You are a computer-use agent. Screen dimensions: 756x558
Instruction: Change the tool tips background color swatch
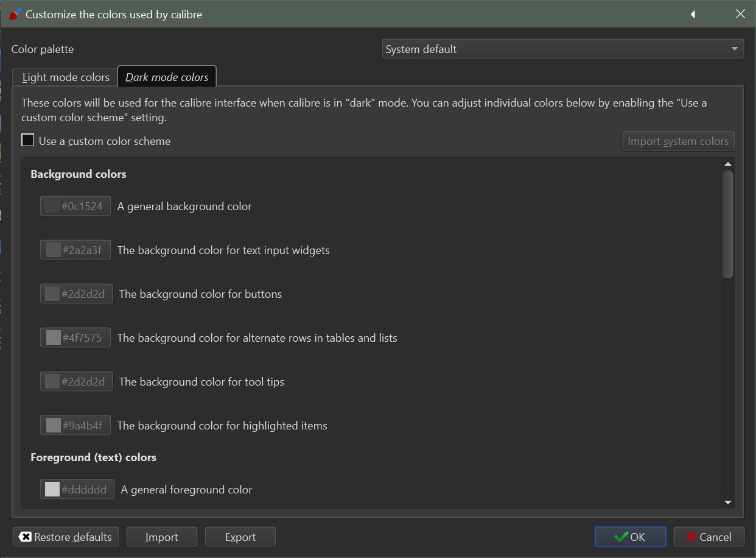(76, 381)
